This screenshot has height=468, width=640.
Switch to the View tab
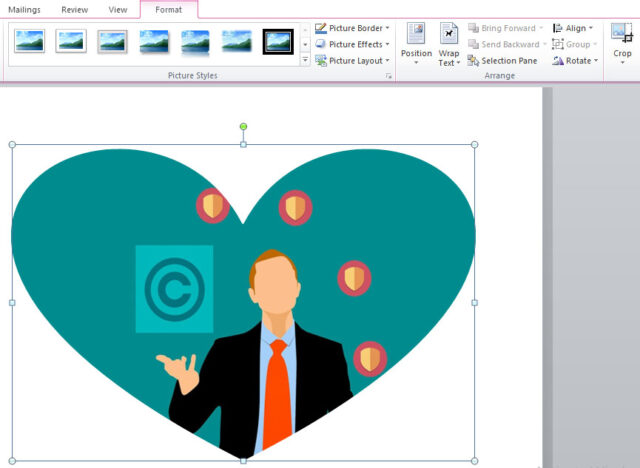tap(118, 10)
